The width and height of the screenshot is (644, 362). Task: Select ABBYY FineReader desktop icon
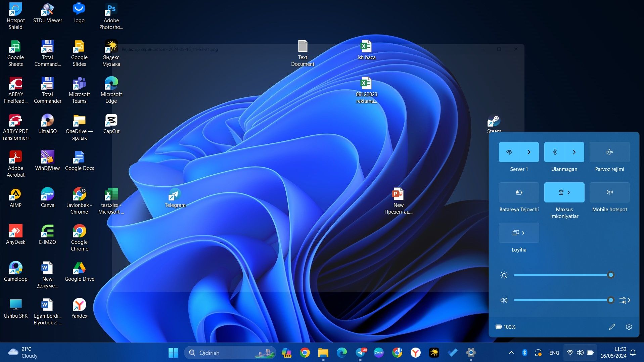15,90
